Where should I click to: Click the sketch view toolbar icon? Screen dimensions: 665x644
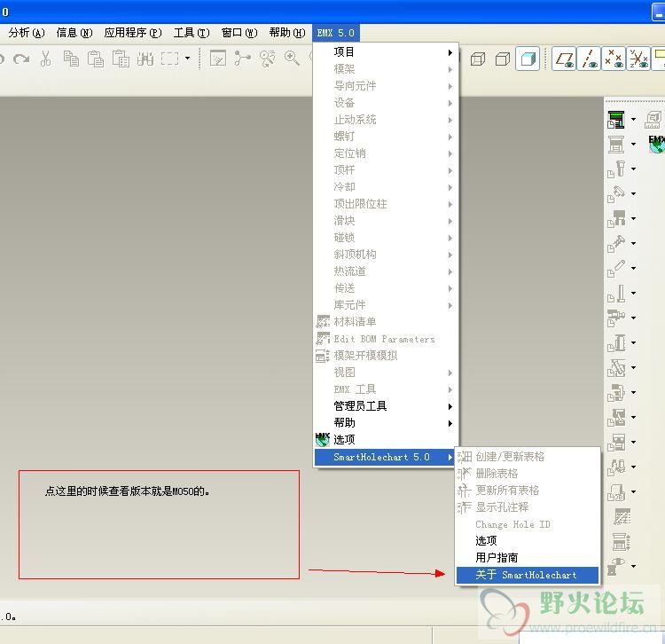coord(218,59)
